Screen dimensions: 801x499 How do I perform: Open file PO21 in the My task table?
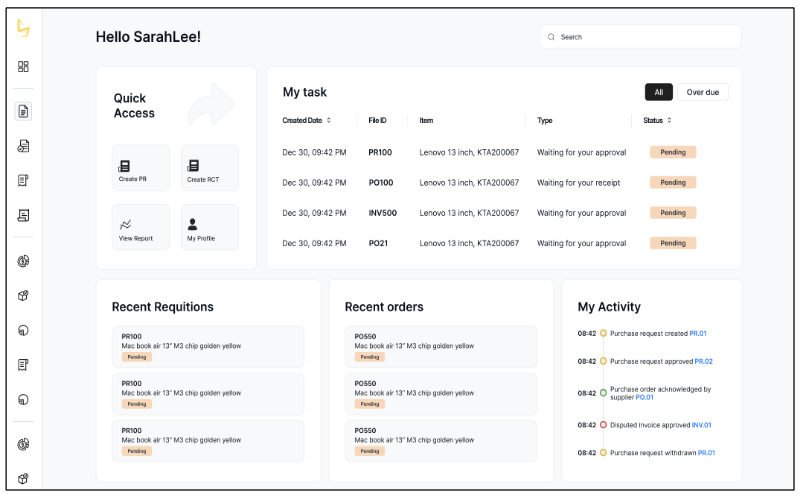coord(378,243)
